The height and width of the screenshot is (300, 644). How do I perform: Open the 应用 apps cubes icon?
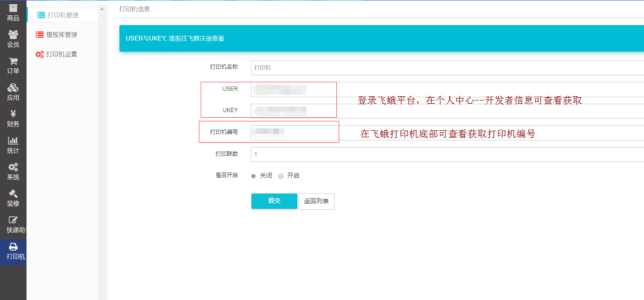[x=13, y=87]
